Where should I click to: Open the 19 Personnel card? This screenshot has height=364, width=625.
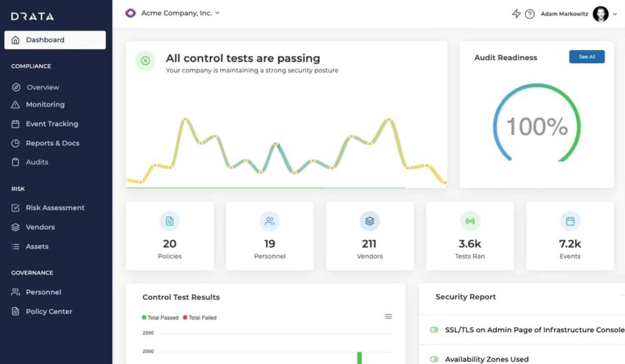[x=270, y=236]
